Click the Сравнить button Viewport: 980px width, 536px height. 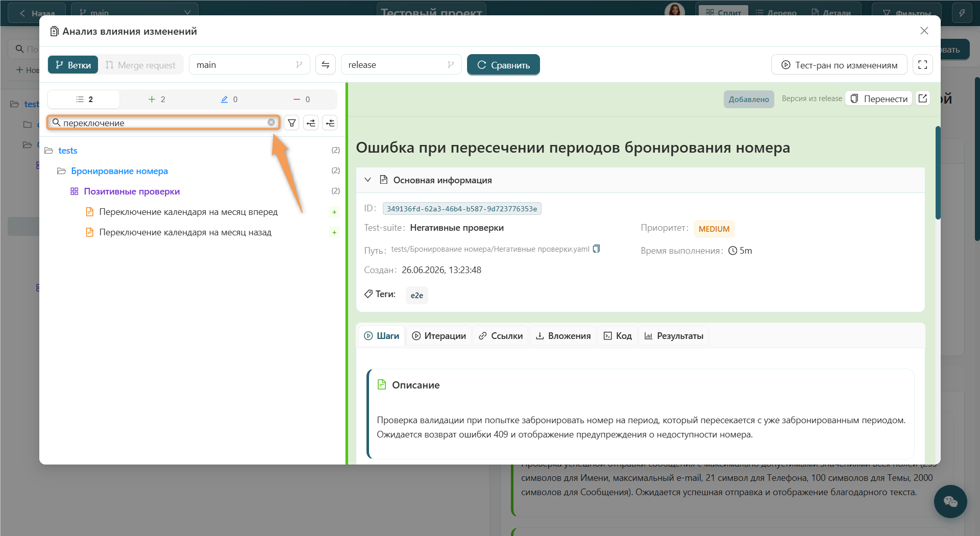coord(503,65)
